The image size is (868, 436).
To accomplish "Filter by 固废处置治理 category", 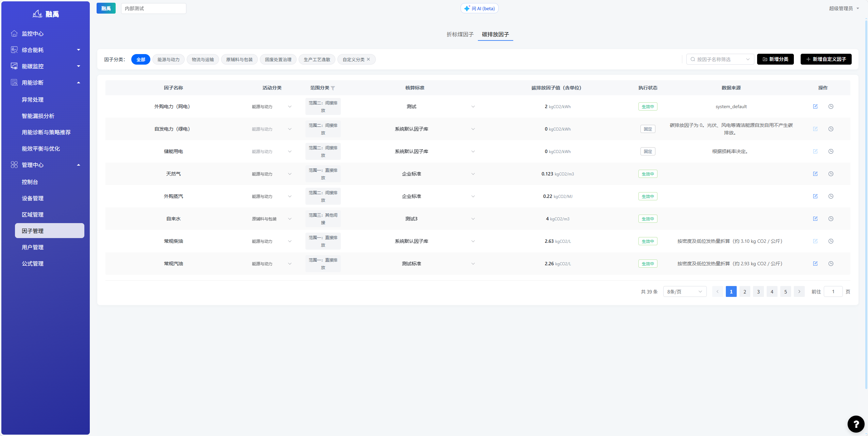I will pos(278,59).
